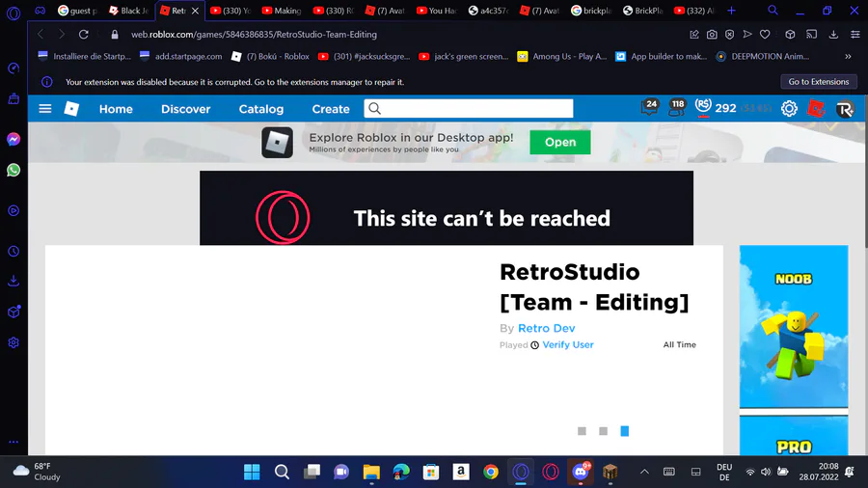Select the first carousel dot

pyautogui.click(x=582, y=431)
